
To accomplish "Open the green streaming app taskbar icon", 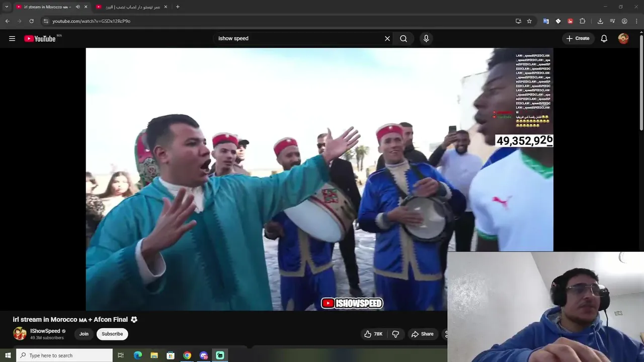I will tap(220, 355).
